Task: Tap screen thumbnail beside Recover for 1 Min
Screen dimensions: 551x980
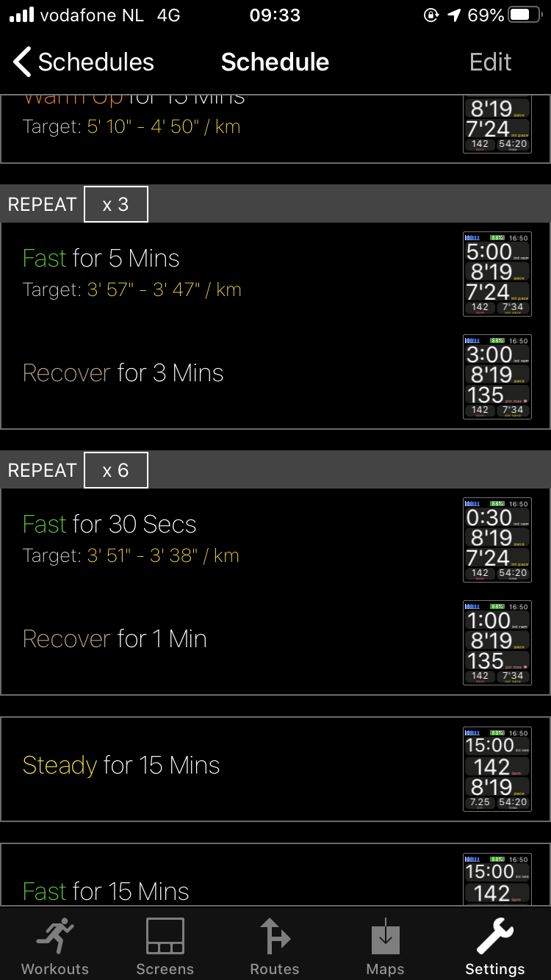Action: tap(497, 643)
